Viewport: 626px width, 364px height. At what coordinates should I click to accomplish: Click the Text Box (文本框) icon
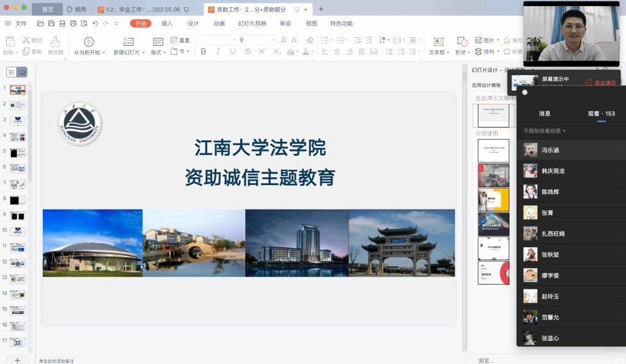tap(438, 42)
